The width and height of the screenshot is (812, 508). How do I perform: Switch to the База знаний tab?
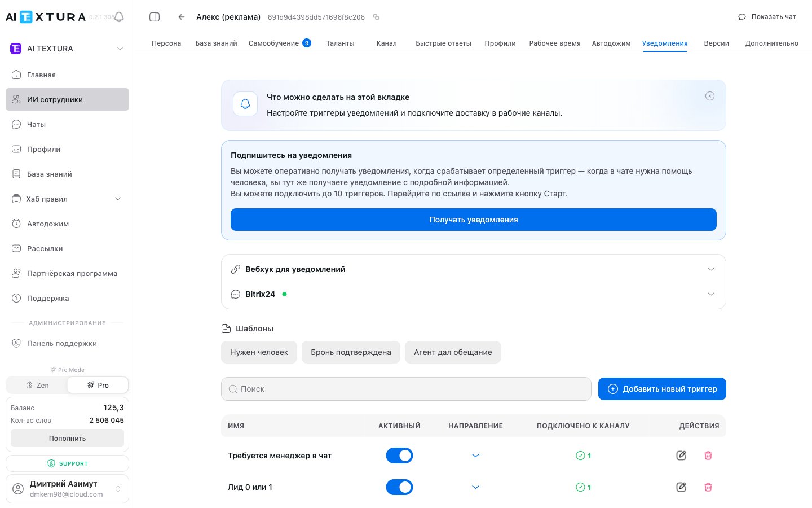pos(216,43)
